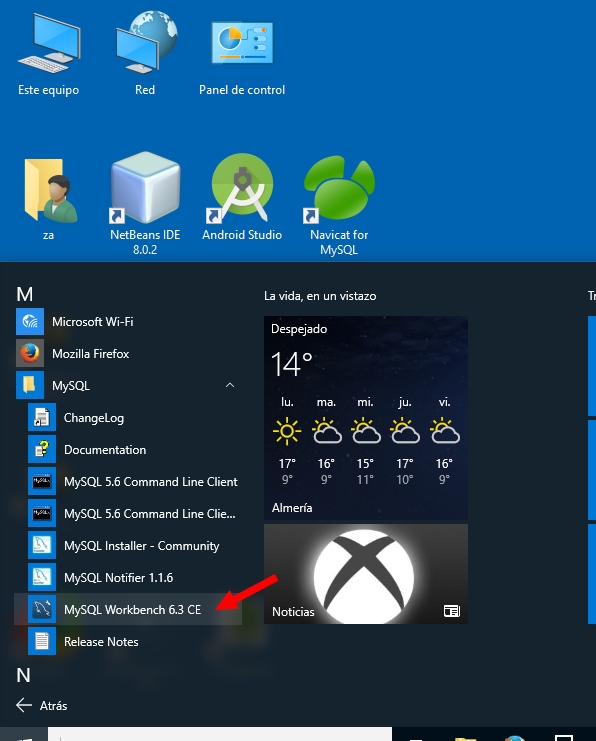Open the weather tile for Almería
The width and height of the screenshot is (596, 741).
[x=366, y=418]
